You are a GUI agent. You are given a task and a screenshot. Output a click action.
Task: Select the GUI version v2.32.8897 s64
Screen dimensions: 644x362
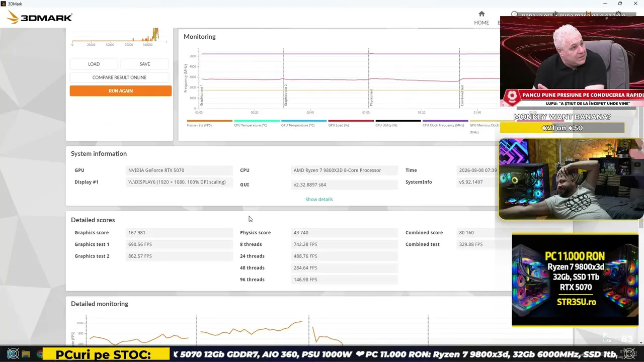[x=345, y=185]
